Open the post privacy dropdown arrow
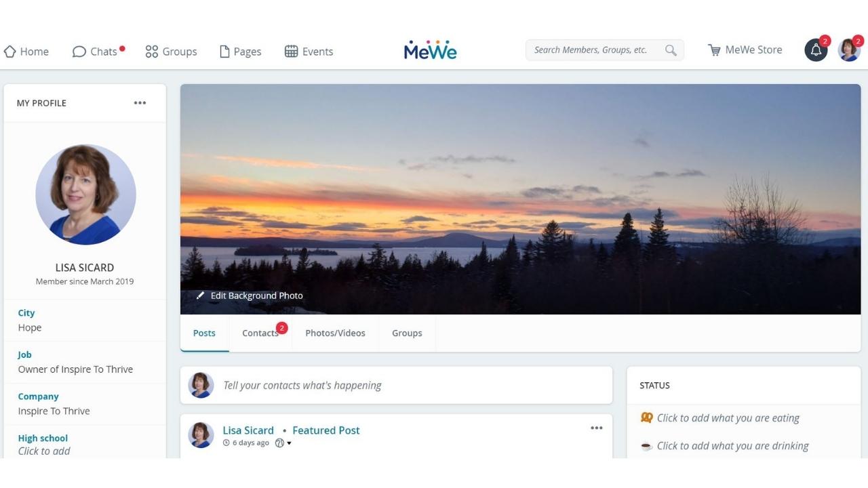Viewport: 868px width, 488px height. point(289,443)
